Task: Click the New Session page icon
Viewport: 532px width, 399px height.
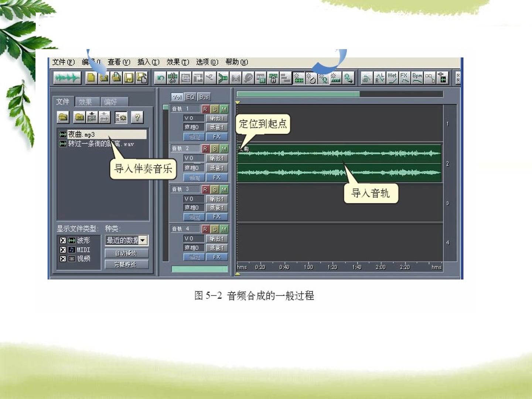Action: pyautogui.click(x=91, y=78)
